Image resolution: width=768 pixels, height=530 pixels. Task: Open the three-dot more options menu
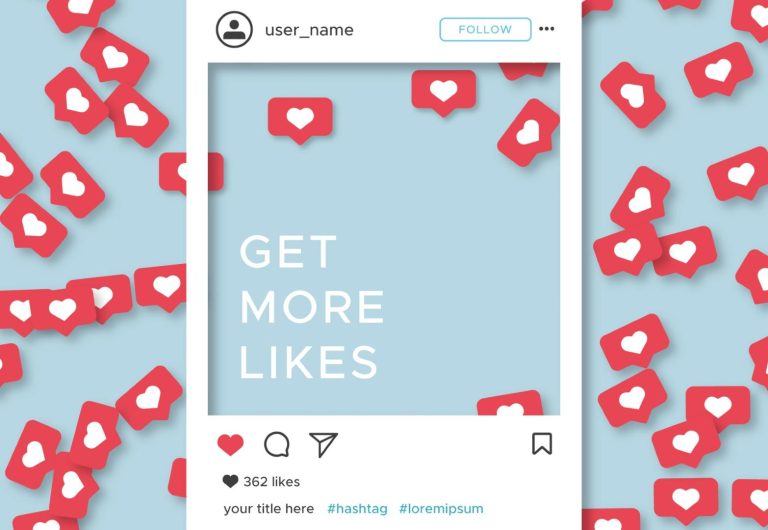[547, 29]
